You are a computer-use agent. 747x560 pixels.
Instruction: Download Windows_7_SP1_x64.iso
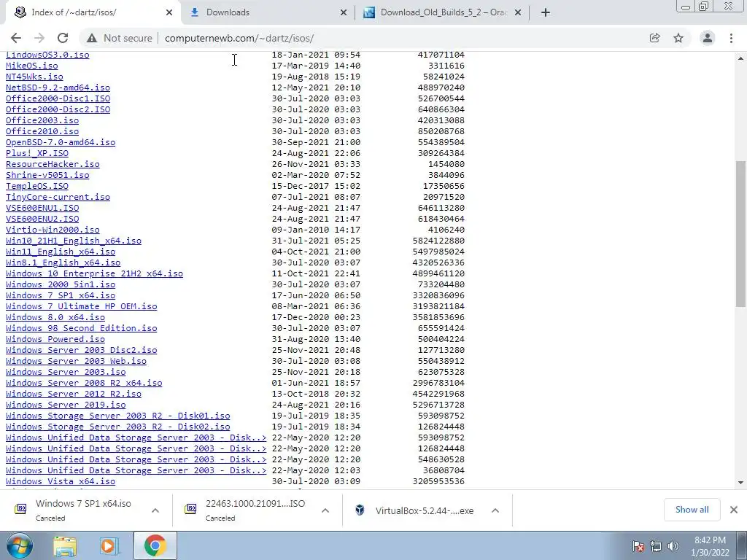point(61,295)
